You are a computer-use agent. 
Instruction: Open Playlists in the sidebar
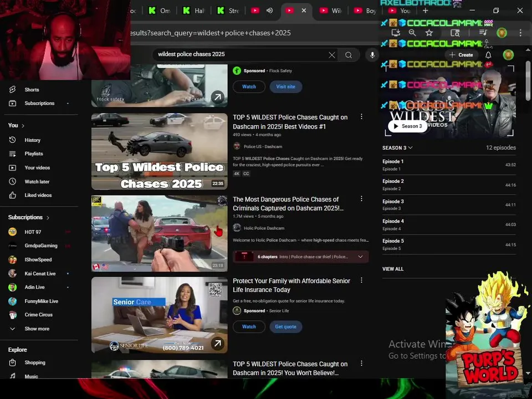coord(34,154)
